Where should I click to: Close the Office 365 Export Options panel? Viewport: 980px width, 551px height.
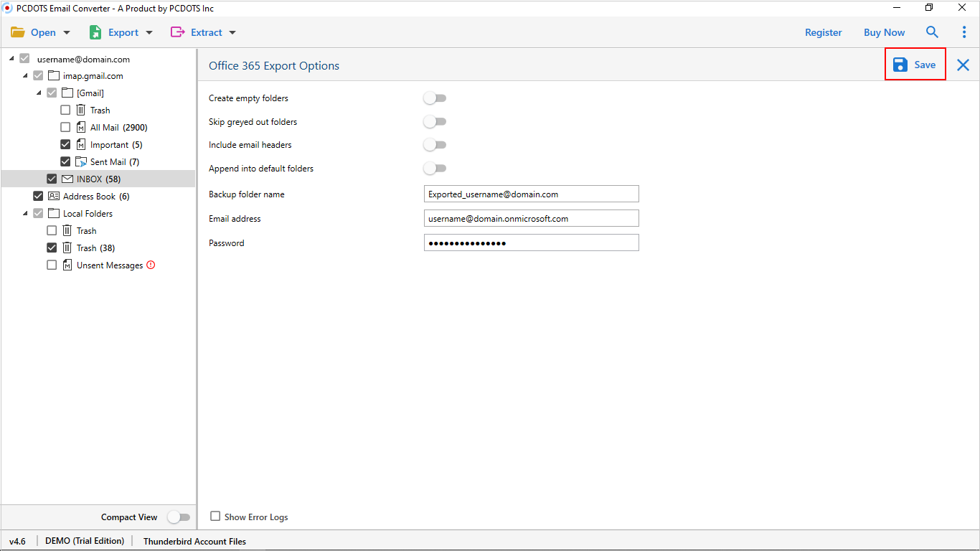[x=963, y=65]
